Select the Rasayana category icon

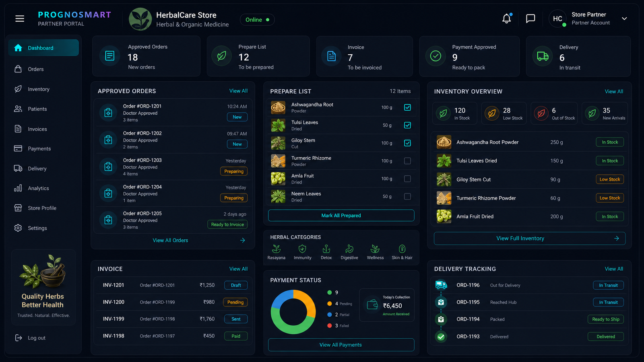pyautogui.click(x=276, y=249)
